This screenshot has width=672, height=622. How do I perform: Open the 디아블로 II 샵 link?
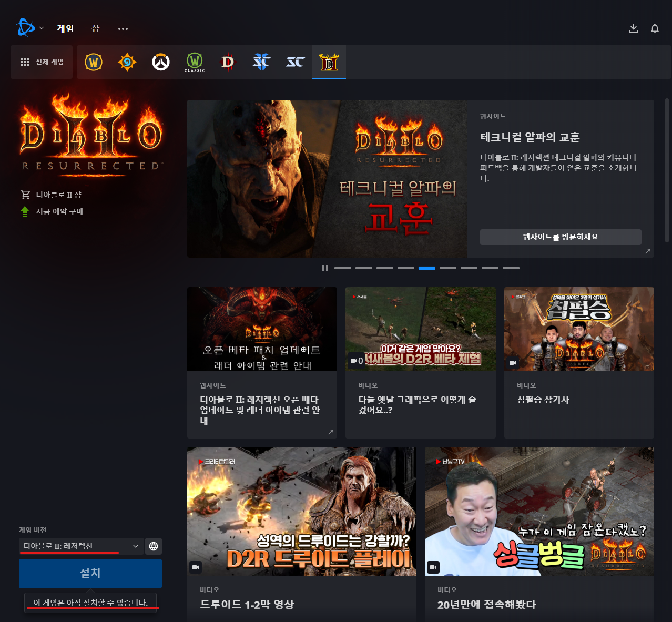tap(58, 195)
